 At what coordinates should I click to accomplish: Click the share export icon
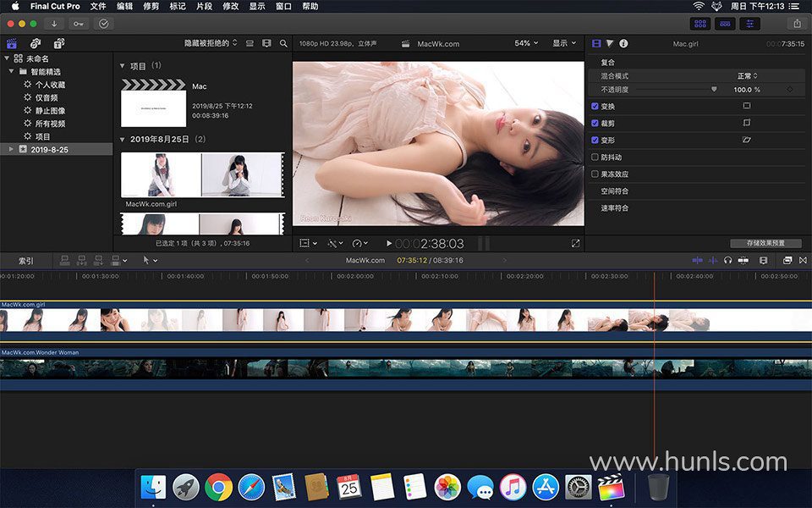pos(797,24)
